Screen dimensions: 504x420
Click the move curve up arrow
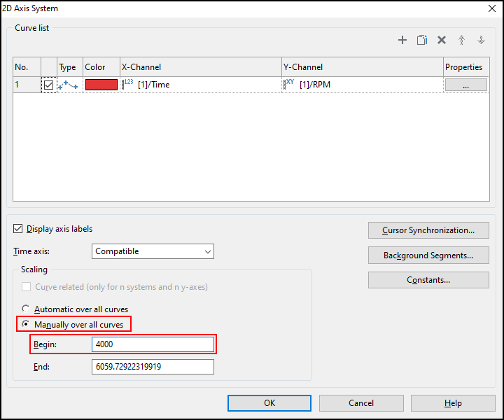click(x=461, y=41)
